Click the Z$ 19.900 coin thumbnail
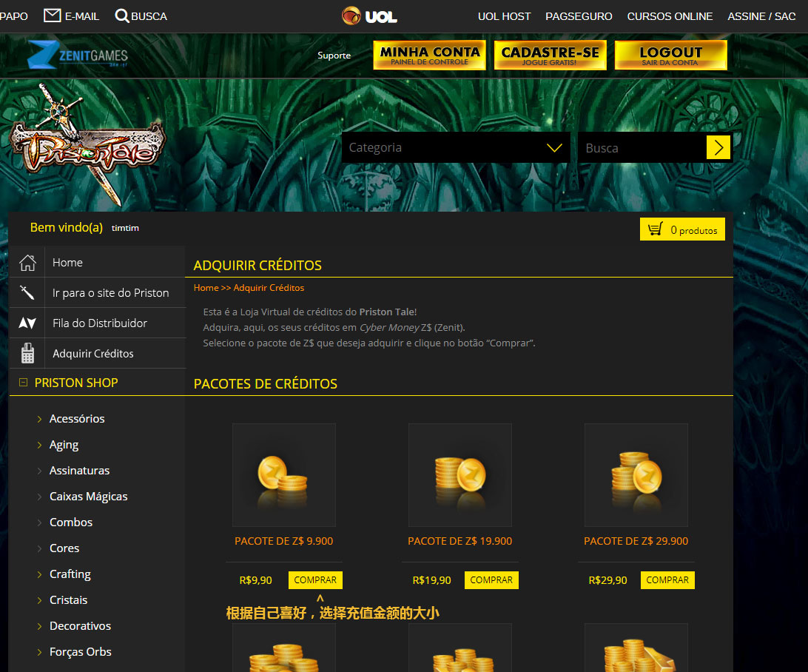This screenshot has width=808, height=672. pos(460,475)
